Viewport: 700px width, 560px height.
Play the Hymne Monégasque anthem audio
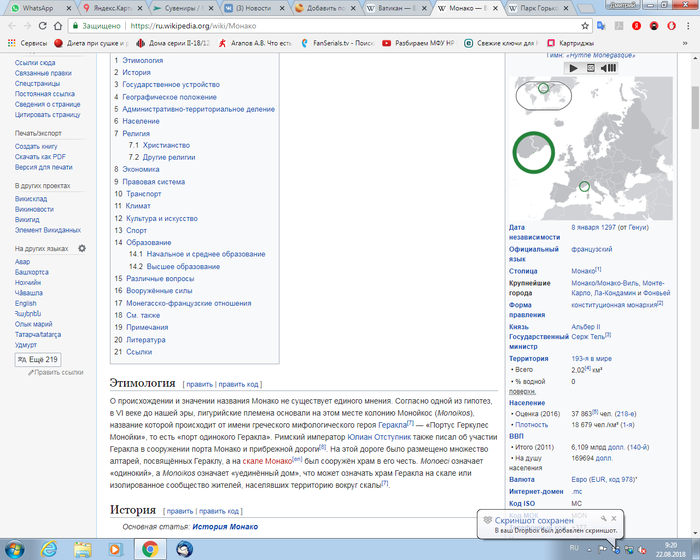click(574, 68)
